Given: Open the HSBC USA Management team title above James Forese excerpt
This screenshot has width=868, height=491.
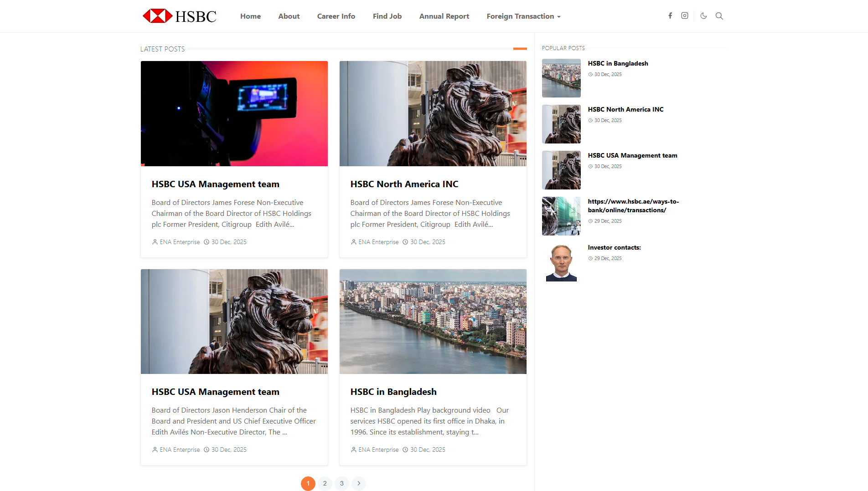Looking at the screenshot, I should tap(216, 184).
